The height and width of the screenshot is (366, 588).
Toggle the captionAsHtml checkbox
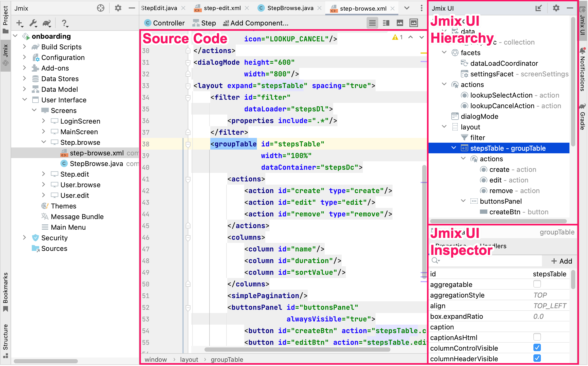(x=537, y=337)
